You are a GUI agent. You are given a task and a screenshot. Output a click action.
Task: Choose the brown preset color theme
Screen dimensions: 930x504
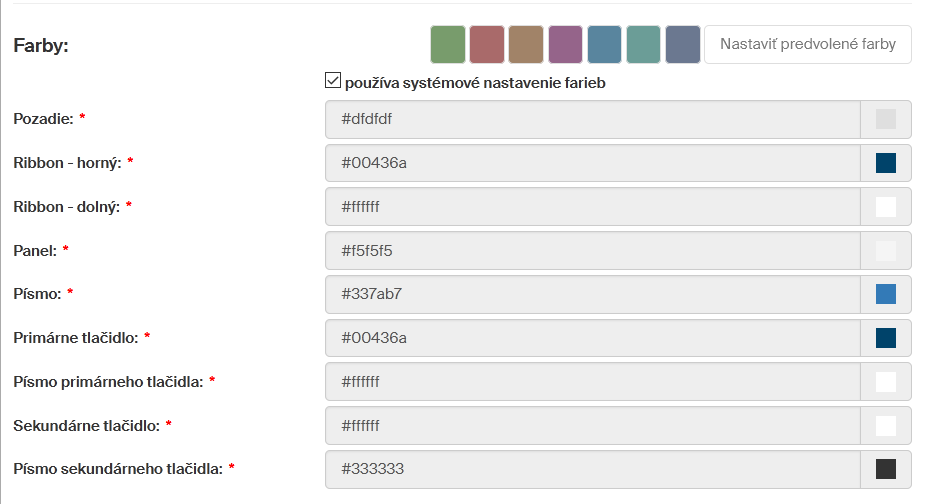(x=526, y=44)
